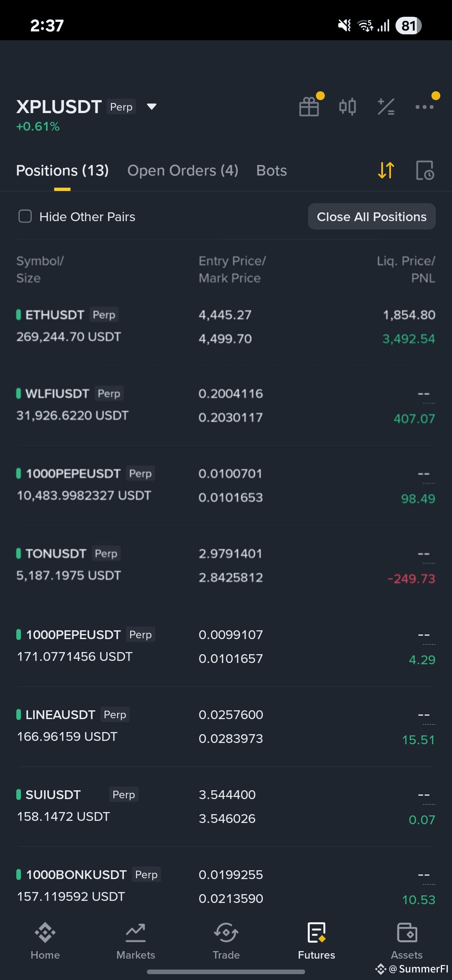Open the three-dot more options menu
This screenshot has height=980, width=452.
click(424, 107)
